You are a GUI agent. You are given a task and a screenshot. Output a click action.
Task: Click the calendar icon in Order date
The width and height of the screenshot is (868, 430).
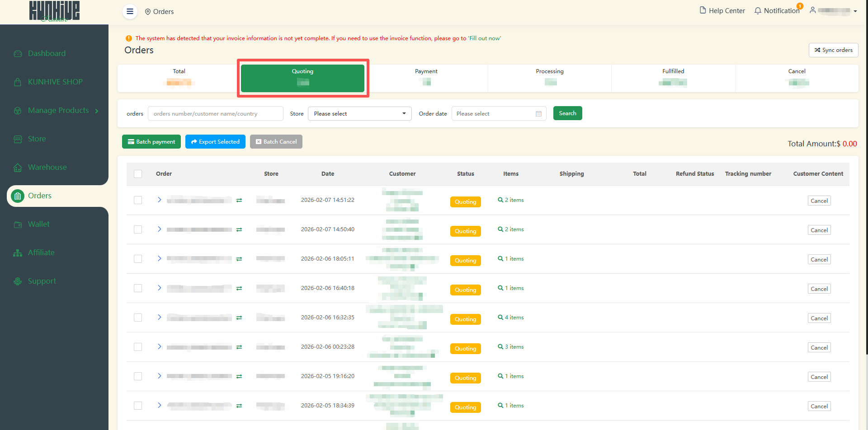click(x=538, y=114)
